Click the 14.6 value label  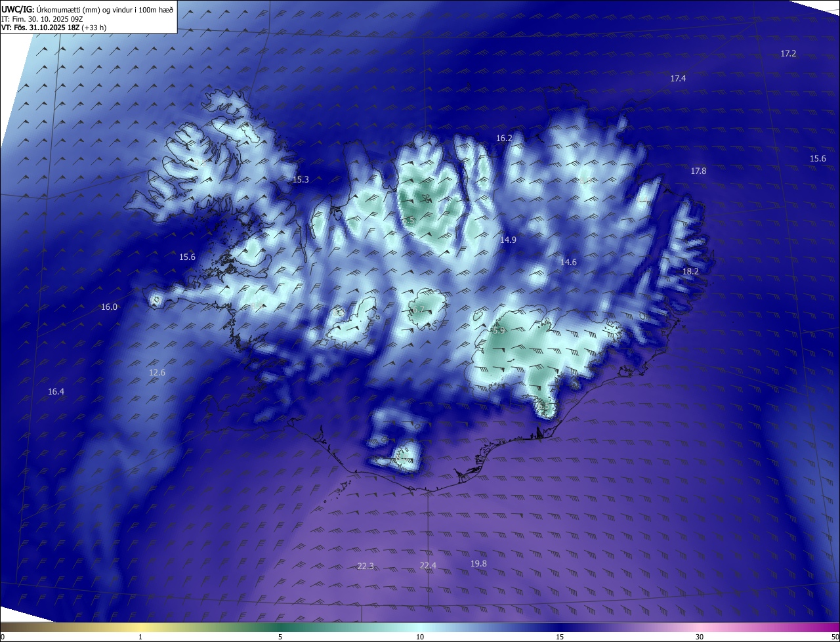[568, 262]
